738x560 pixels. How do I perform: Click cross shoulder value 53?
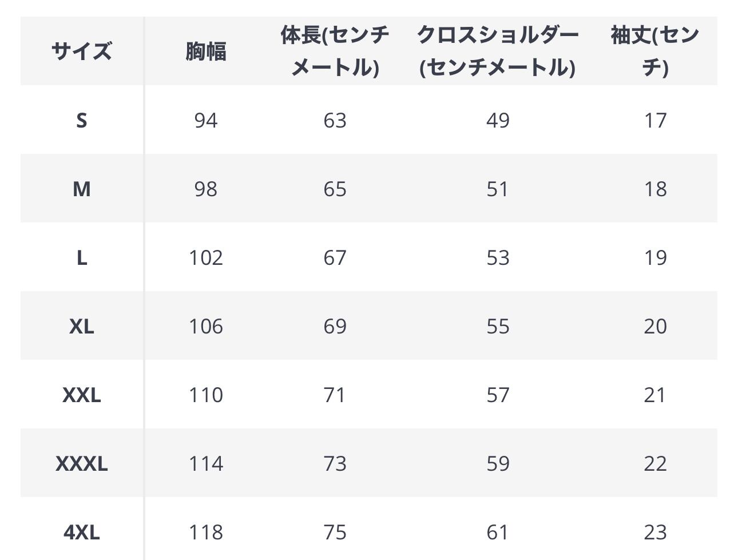(x=497, y=257)
